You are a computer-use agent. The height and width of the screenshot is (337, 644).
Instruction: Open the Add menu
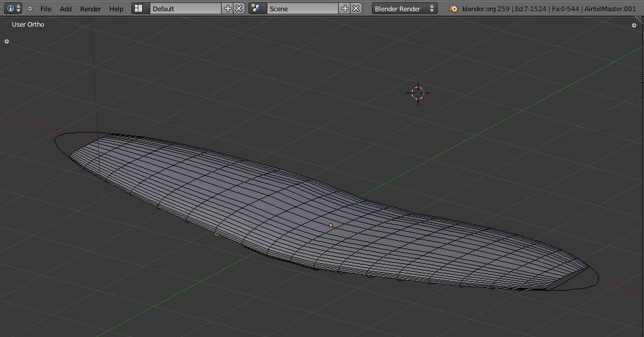65,9
